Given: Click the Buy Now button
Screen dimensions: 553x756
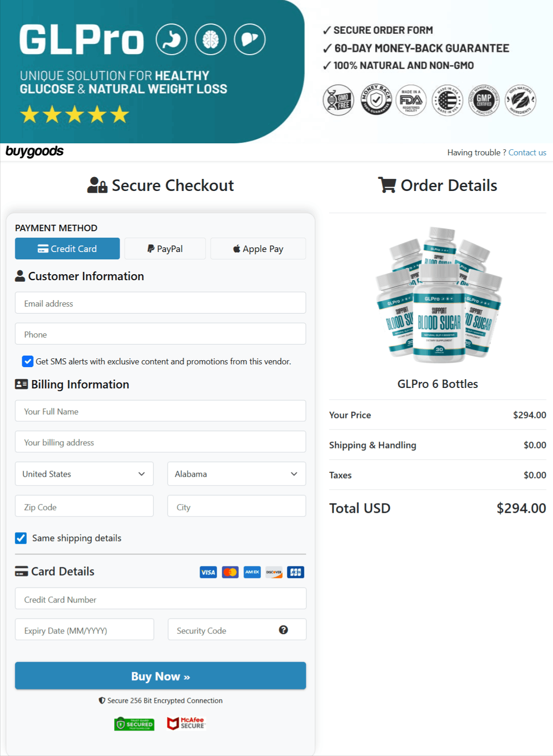Looking at the screenshot, I should (160, 676).
